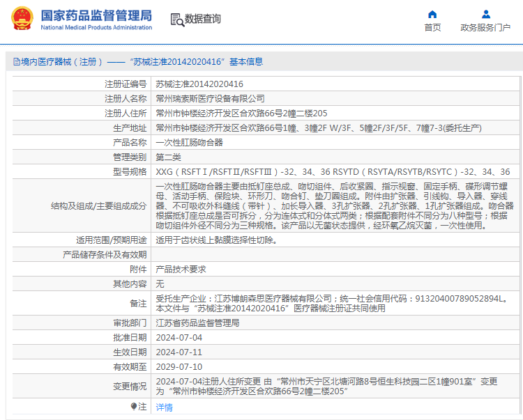Viewport: 523px width, 420px height.
Task: Click the 有效期至 label
Action: click(x=130, y=367)
